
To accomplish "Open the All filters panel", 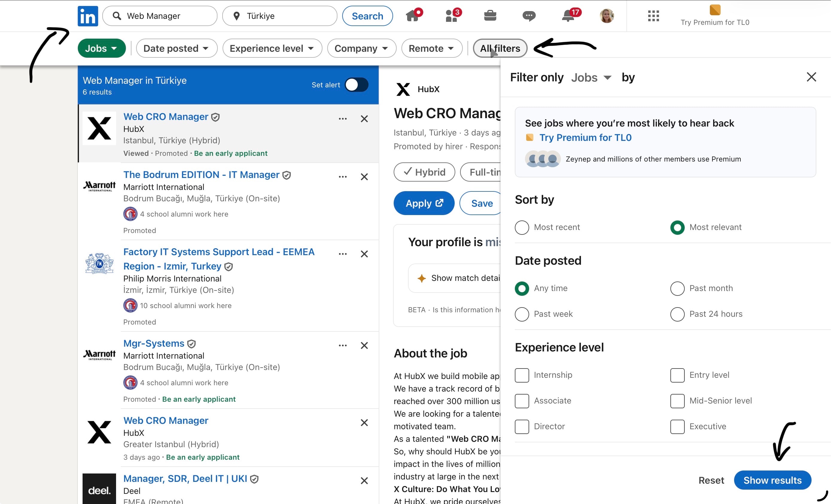I will point(500,48).
